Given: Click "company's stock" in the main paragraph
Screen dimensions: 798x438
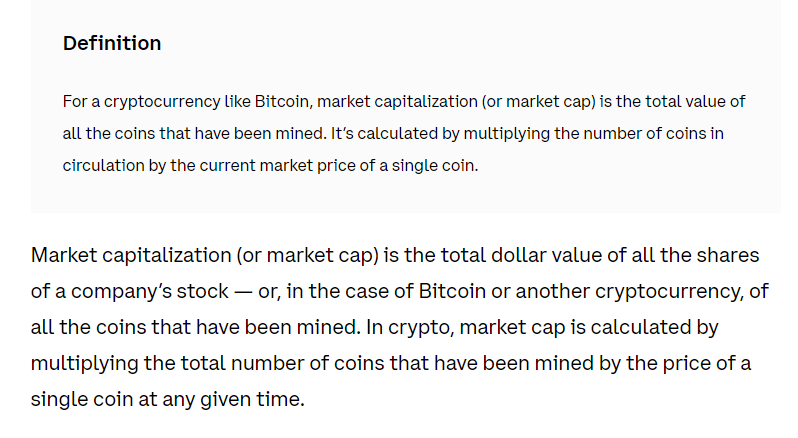Looking at the screenshot, I should pyautogui.click(x=150, y=291).
